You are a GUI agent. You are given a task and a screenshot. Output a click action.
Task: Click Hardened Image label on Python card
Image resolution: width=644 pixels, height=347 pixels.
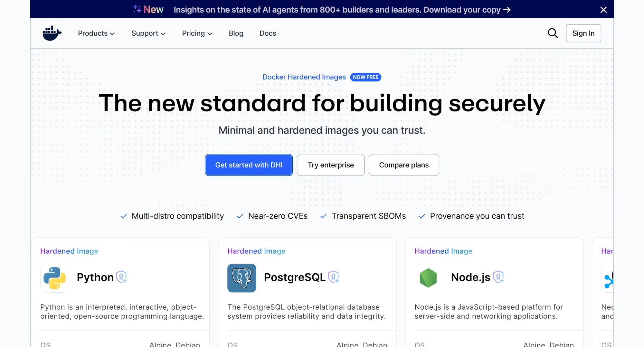pyautogui.click(x=69, y=251)
